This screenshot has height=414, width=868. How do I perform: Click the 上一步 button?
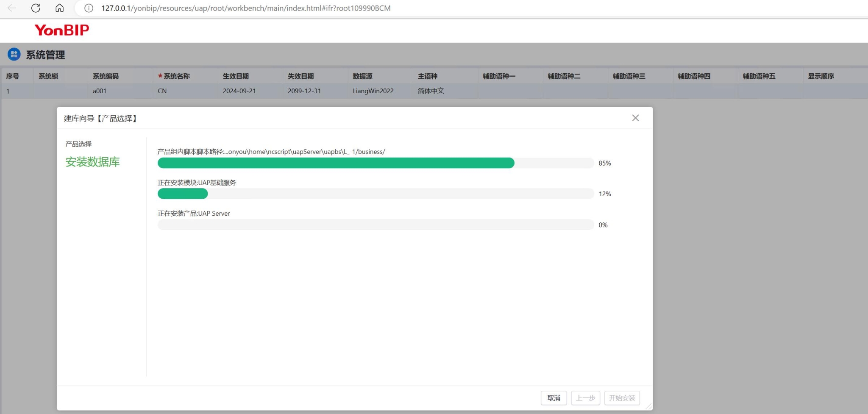pos(586,398)
